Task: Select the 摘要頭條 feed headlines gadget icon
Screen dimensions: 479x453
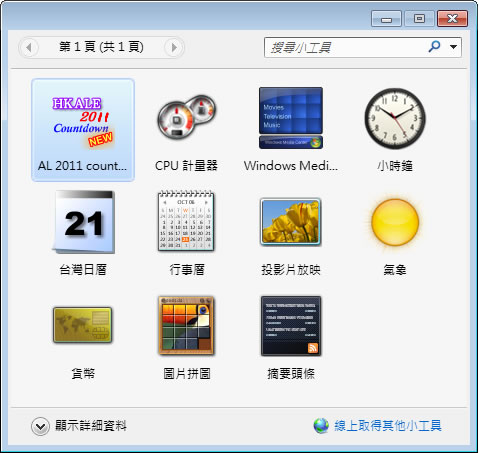Action: click(291, 326)
